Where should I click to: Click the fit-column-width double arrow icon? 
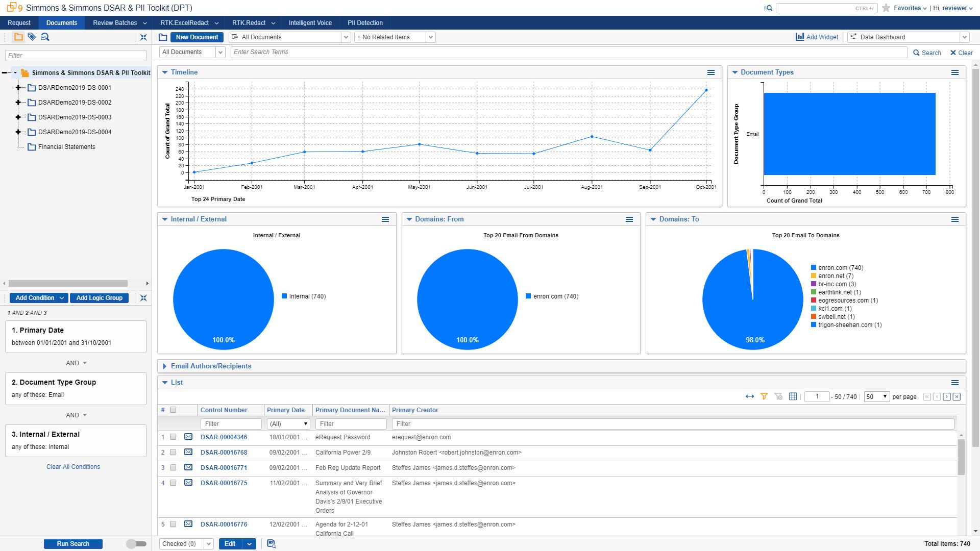pos(750,396)
